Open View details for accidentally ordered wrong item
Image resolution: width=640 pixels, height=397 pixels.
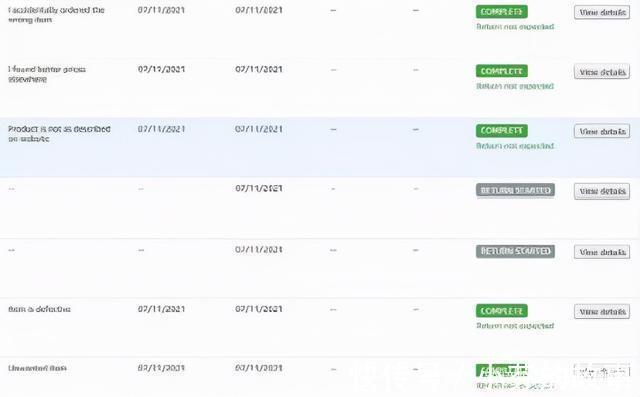(x=602, y=13)
